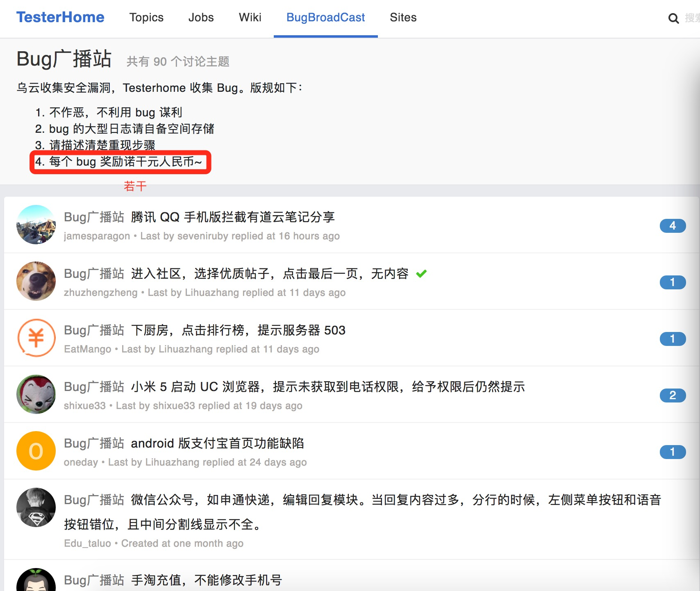Select the BugBroadCast nav tab
The height and width of the screenshot is (591, 700).
click(325, 17)
